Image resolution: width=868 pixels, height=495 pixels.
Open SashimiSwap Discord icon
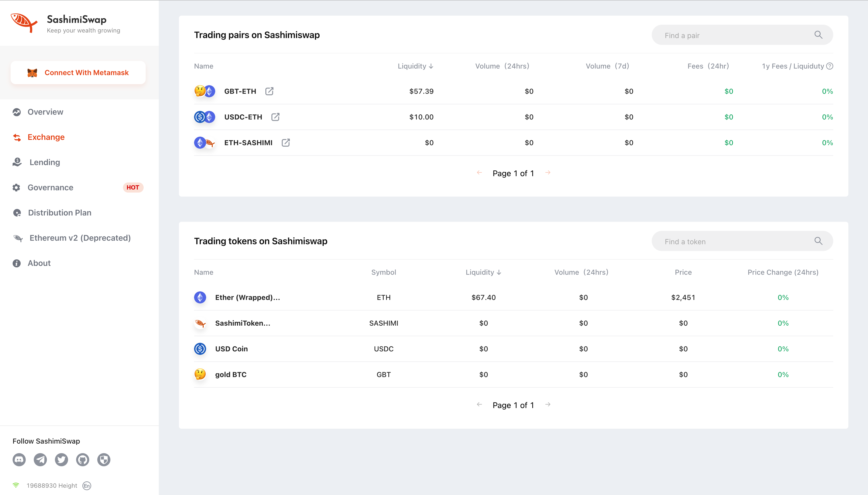click(x=19, y=460)
